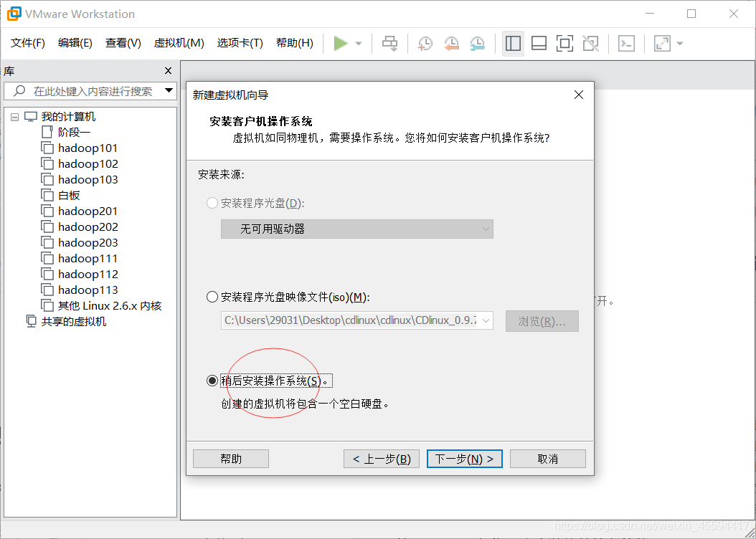
Task: Open the console view terminal icon
Action: pyautogui.click(x=626, y=43)
